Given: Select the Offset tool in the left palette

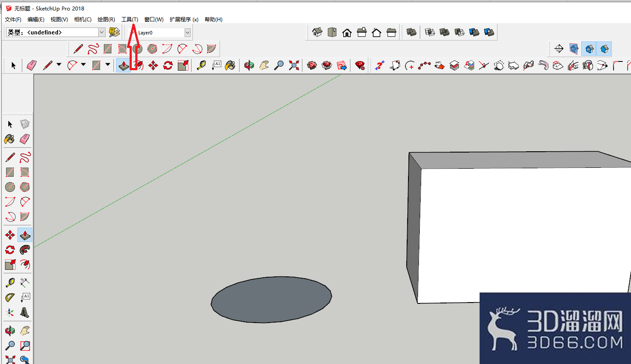Looking at the screenshot, I should click(x=25, y=265).
